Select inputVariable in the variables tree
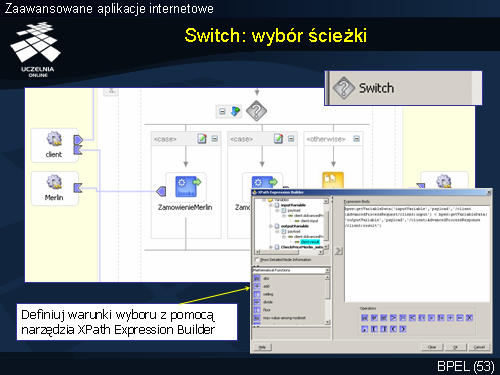Image resolution: width=500 pixels, height=375 pixels. click(293, 205)
